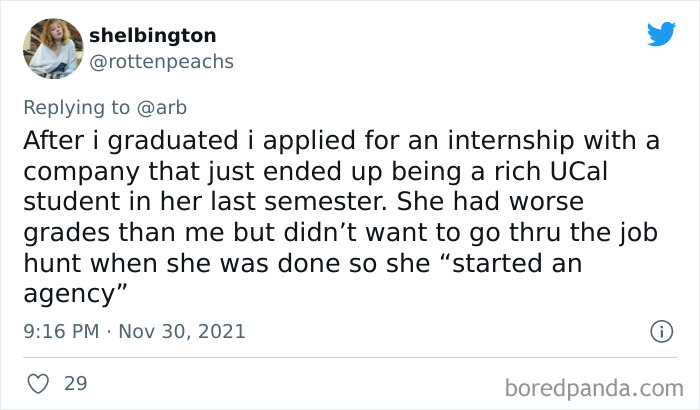700x410 pixels.
Task: Click the like count 29
Action: tap(75, 383)
